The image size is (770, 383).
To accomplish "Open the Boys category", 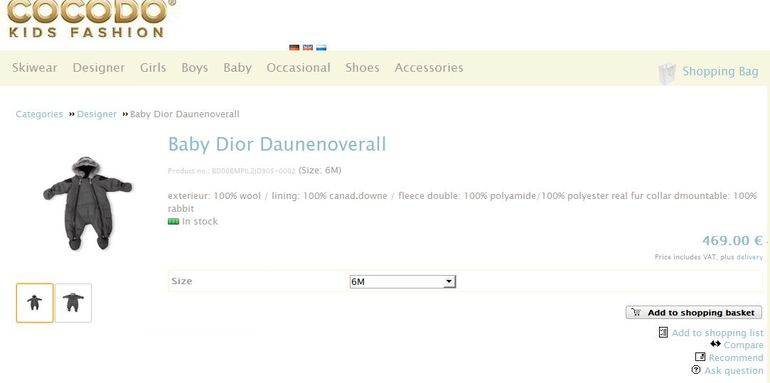I will pos(195,68).
